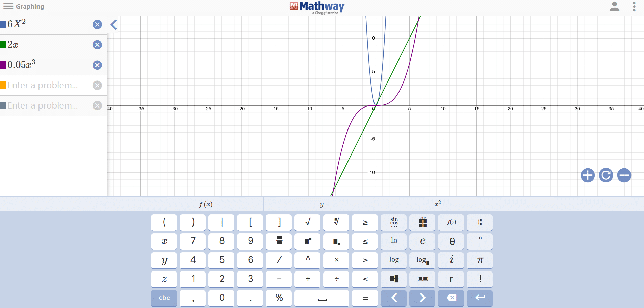Tap the variable x key
The height and width of the screenshot is (308, 644).
click(x=164, y=241)
